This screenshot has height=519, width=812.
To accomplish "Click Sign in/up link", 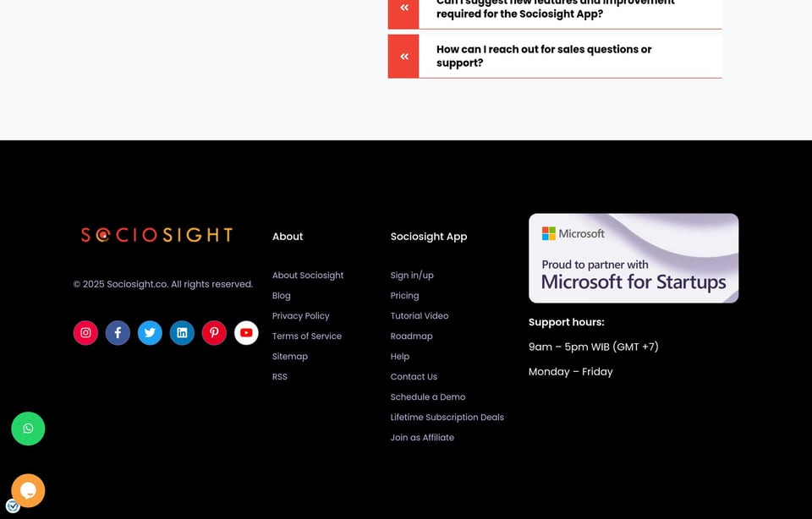I will (412, 276).
